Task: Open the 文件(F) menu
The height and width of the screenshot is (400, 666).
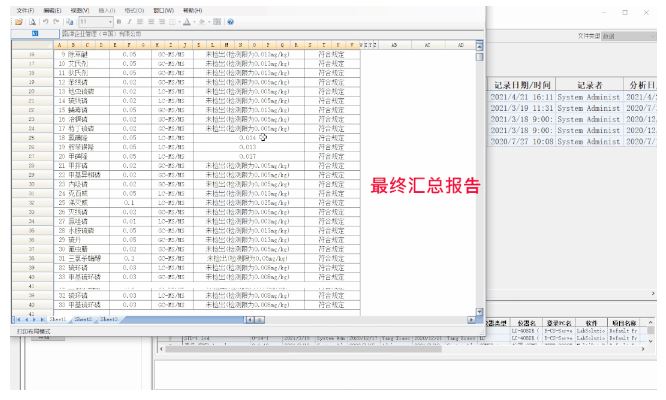Action: coord(25,9)
